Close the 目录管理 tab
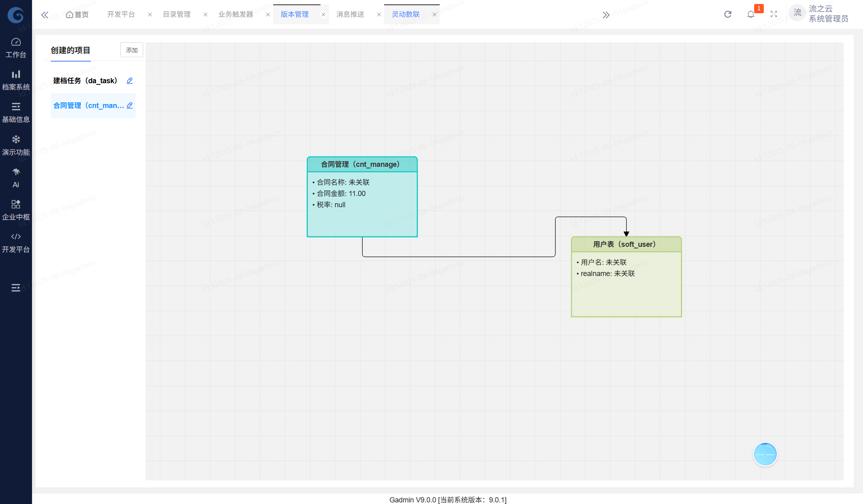The image size is (863, 504). pos(205,14)
